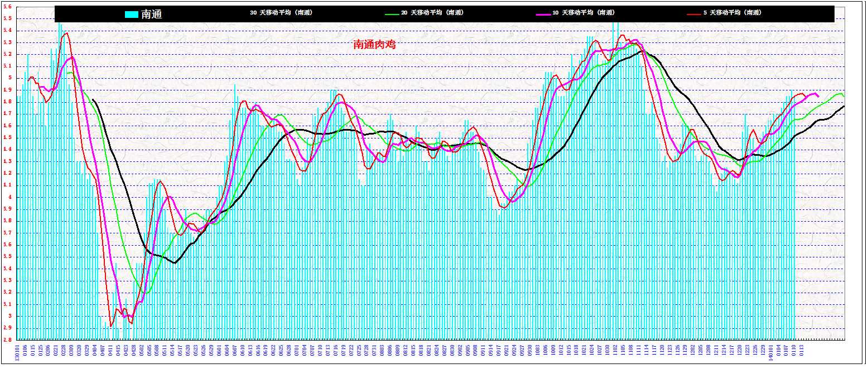
Task: Click the 5.6 label on the y-axis
Action: click(8, 7)
